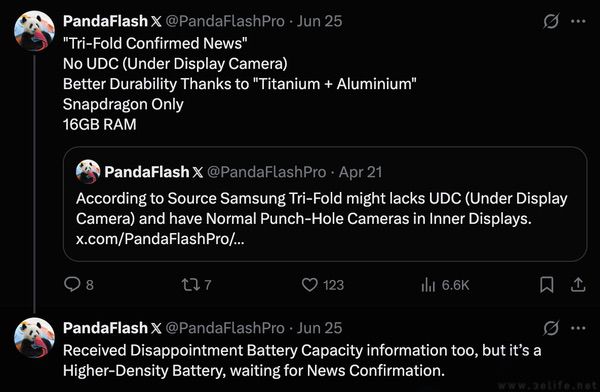Click the Grok icon on the battery tweet
This screenshot has height=392, width=600.
(551, 328)
